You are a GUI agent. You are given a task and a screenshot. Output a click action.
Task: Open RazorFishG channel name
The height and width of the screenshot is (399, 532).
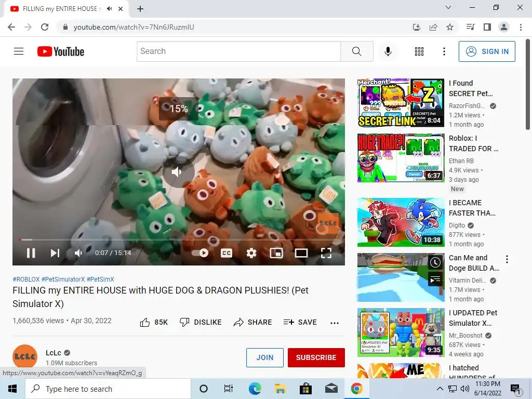(467, 106)
